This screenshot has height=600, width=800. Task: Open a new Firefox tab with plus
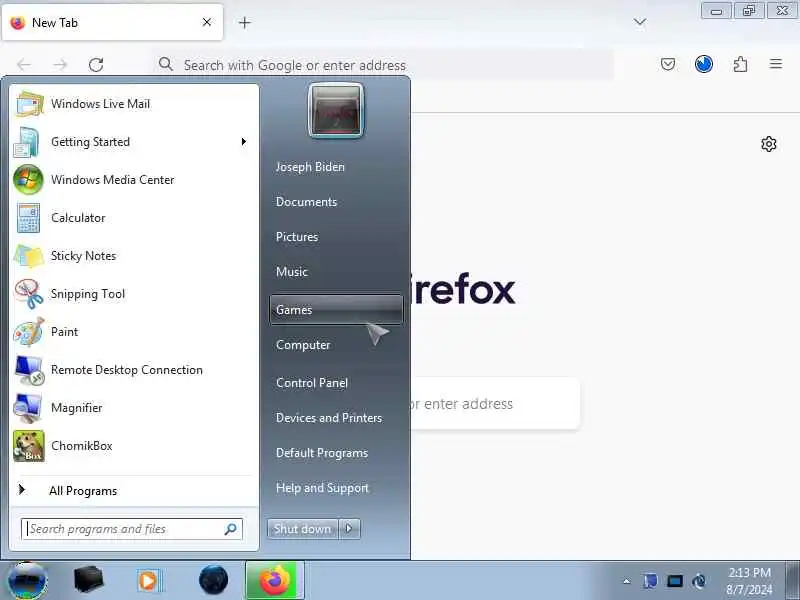coord(245,22)
